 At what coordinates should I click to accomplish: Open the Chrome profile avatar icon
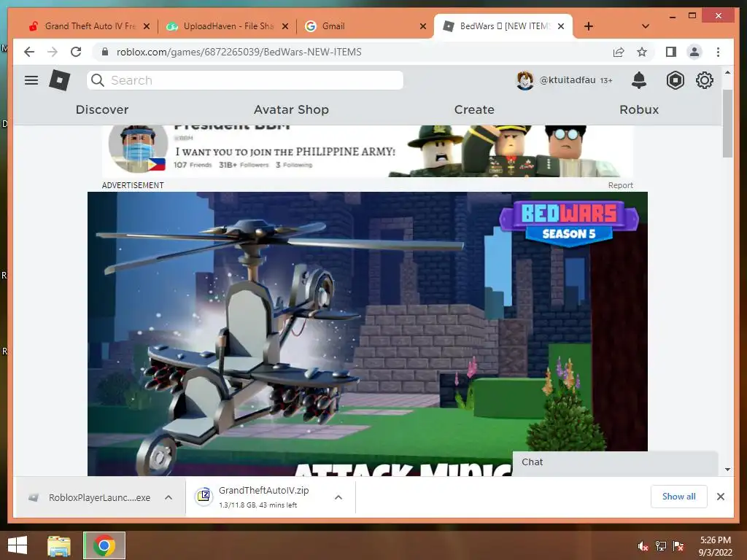pyautogui.click(x=694, y=52)
